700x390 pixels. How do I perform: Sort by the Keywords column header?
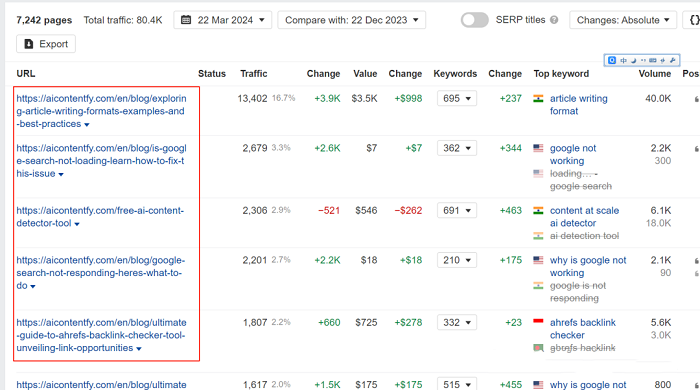[455, 74]
